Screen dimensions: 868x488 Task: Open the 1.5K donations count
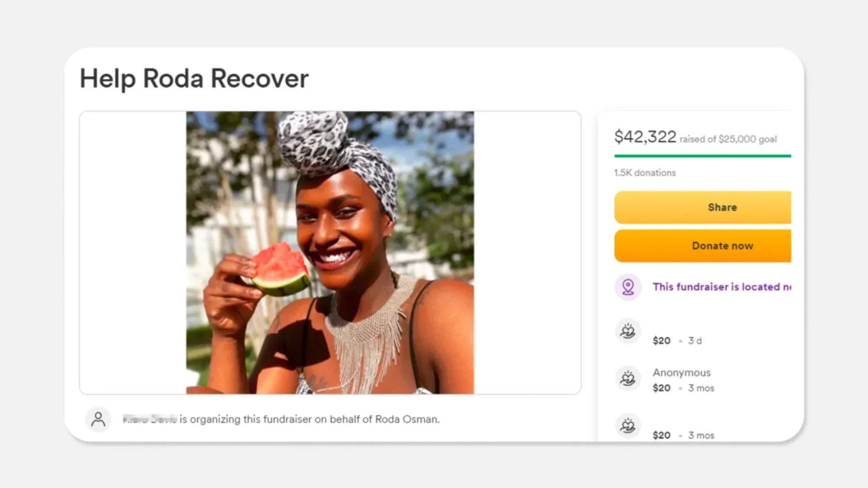645,173
